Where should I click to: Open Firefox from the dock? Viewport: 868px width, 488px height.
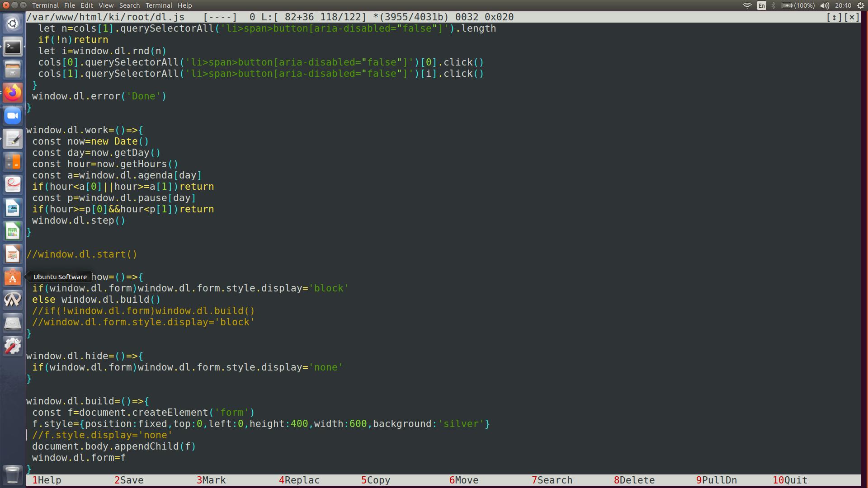pyautogui.click(x=13, y=93)
